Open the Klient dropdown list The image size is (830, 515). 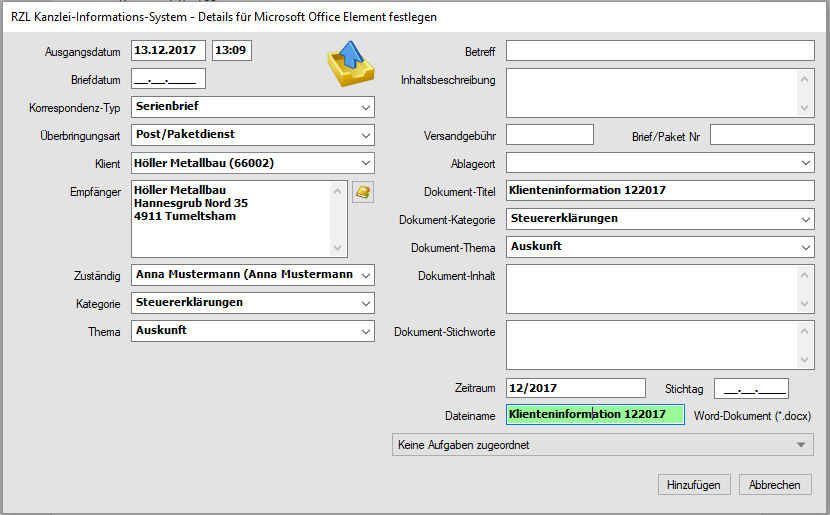pos(365,163)
